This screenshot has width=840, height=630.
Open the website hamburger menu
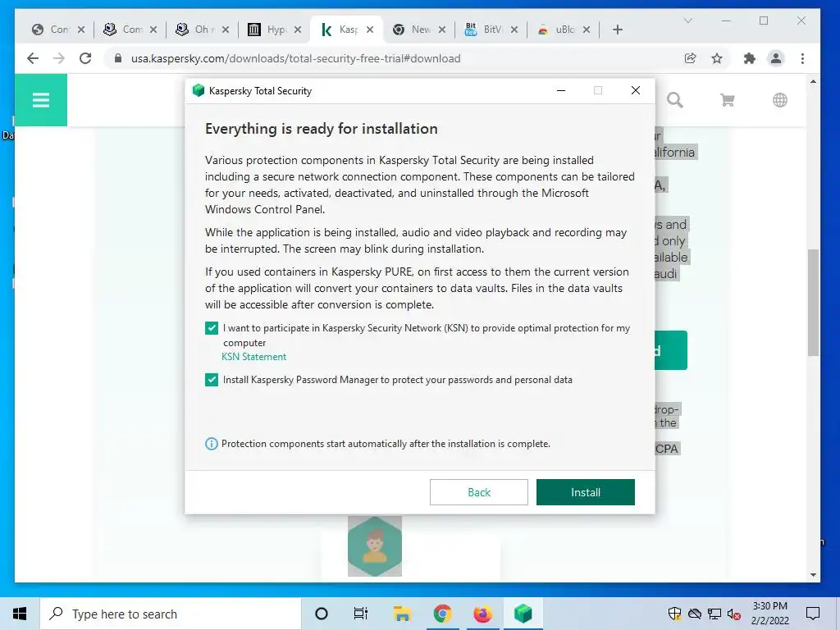[x=41, y=100]
